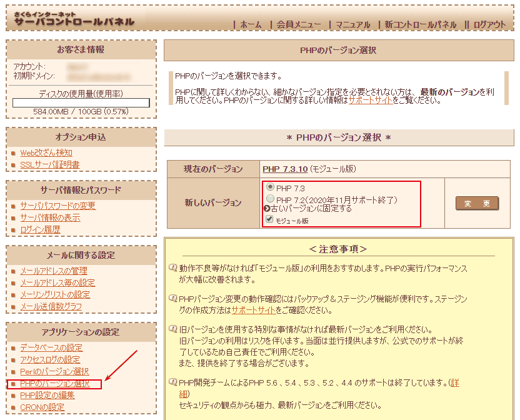Click the current PHP 7.3.10 version link
Screen dimensions: 520x420
coord(285,169)
